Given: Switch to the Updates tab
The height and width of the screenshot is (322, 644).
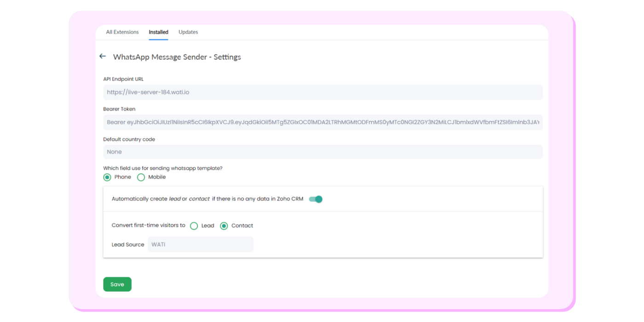Looking at the screenshot, I should [188, 32].
